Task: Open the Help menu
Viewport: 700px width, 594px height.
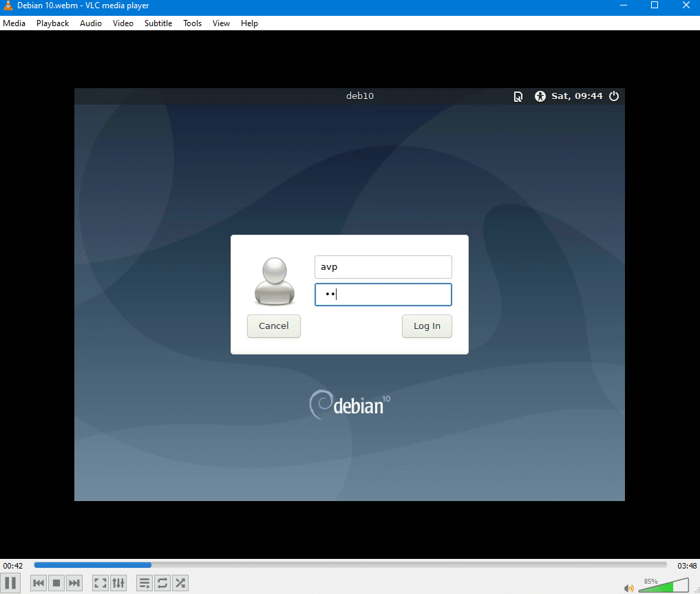Action: point(249,23)
